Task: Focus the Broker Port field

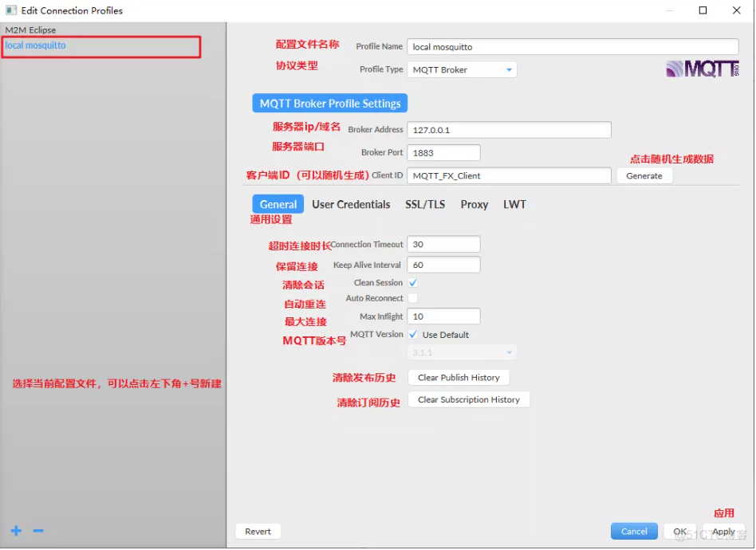Action: point(443,153)
